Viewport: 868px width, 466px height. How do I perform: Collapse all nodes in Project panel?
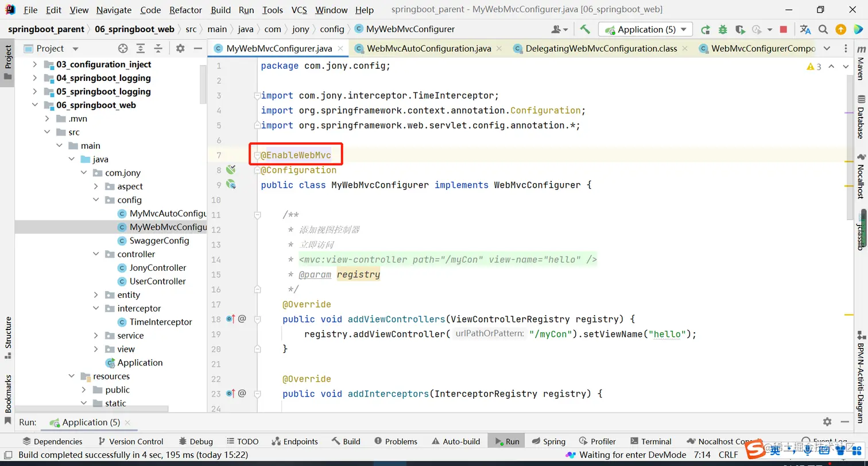(x=158, y=48)
